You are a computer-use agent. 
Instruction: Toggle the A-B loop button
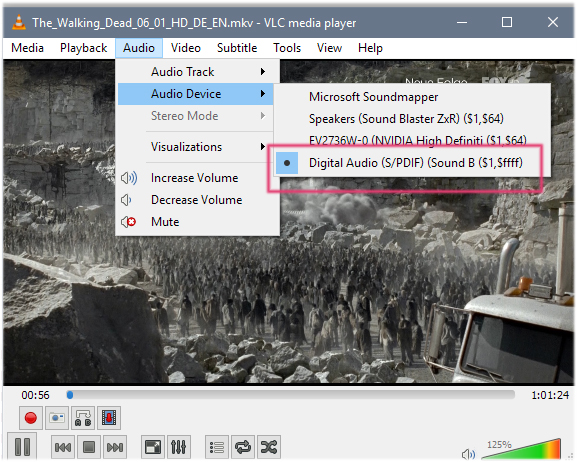coord(83,418)
